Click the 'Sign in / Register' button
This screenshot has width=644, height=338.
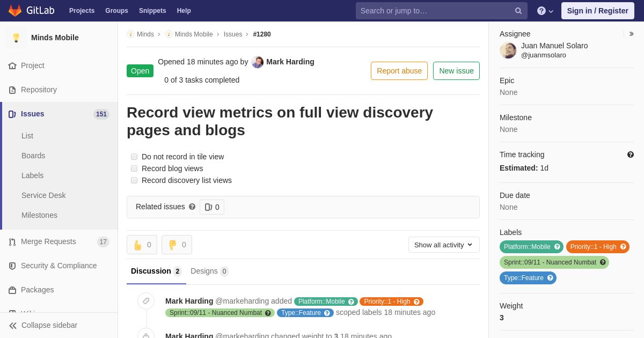click(598, 11)
